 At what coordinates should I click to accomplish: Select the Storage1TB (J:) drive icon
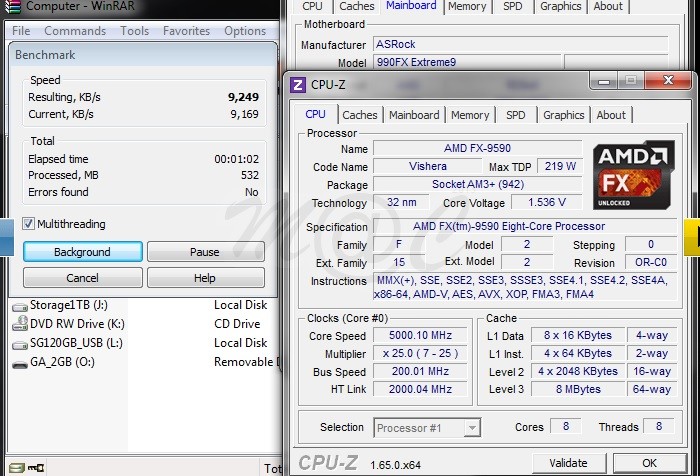point(19,306)
